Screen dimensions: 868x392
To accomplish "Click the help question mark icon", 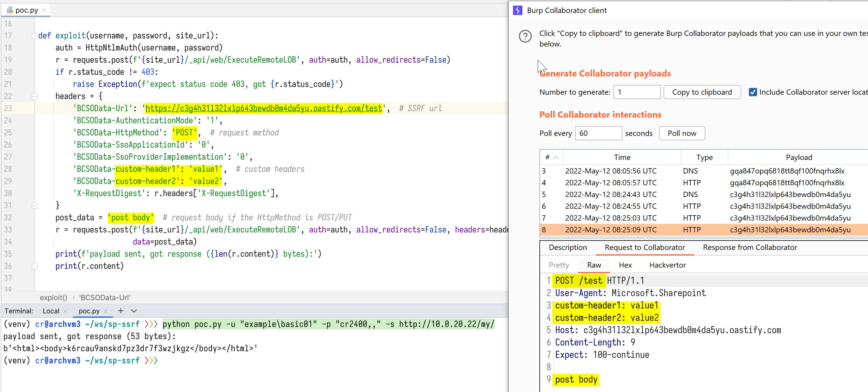I will pos(525,36).
